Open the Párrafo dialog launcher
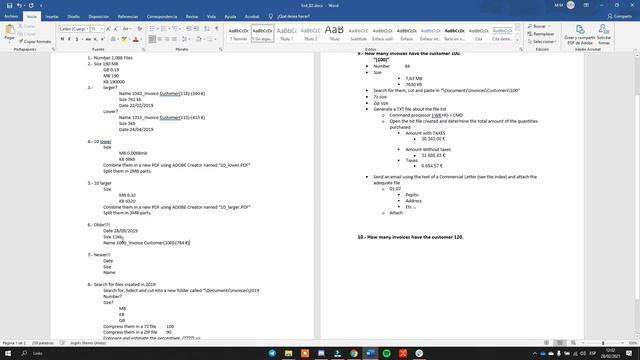This screenshot has height=360, width=640. tap(221, 49)
